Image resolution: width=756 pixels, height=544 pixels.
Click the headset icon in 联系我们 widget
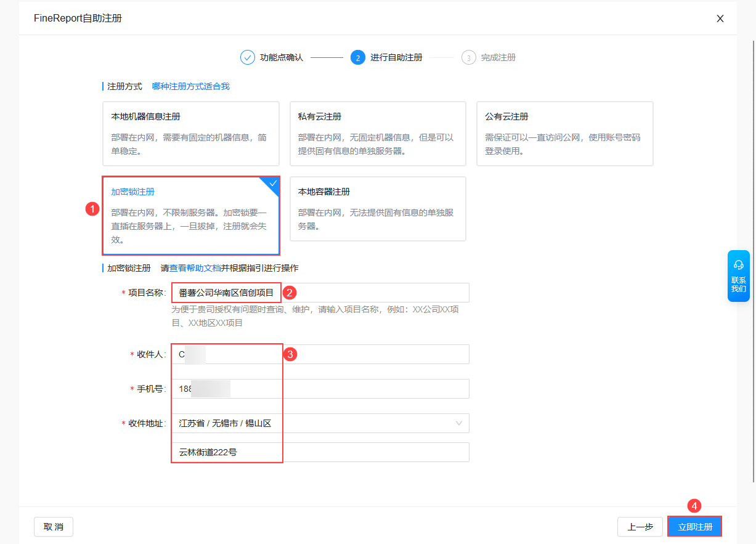tap(739, 264)
